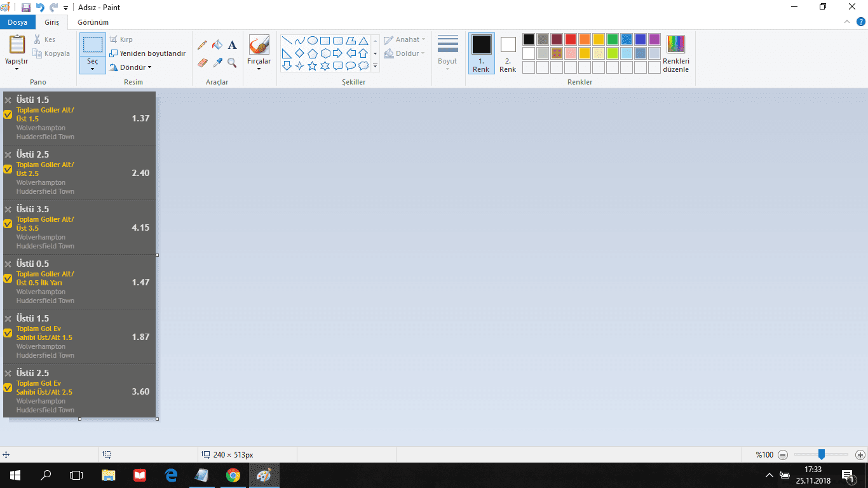Click the checkbox on Üstü 3.5 4.15 bet
Image resolution: width=868 pixels, height=488 pixels.
8,224
